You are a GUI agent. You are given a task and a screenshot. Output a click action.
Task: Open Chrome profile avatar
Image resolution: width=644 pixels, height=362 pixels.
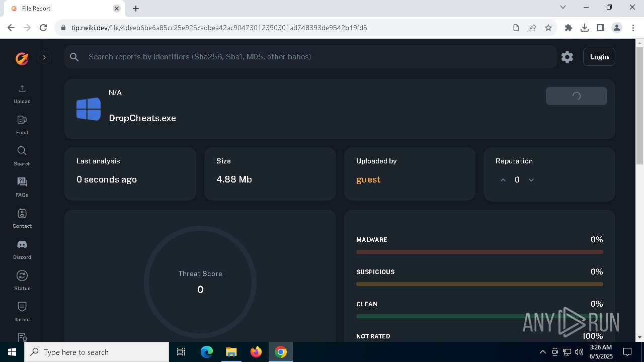(617, 28)
